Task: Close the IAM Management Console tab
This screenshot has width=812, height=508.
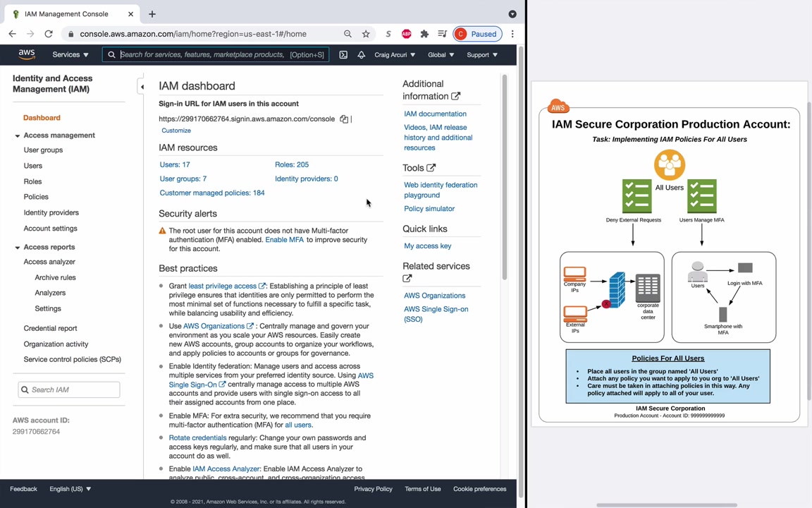Action: 131,14
